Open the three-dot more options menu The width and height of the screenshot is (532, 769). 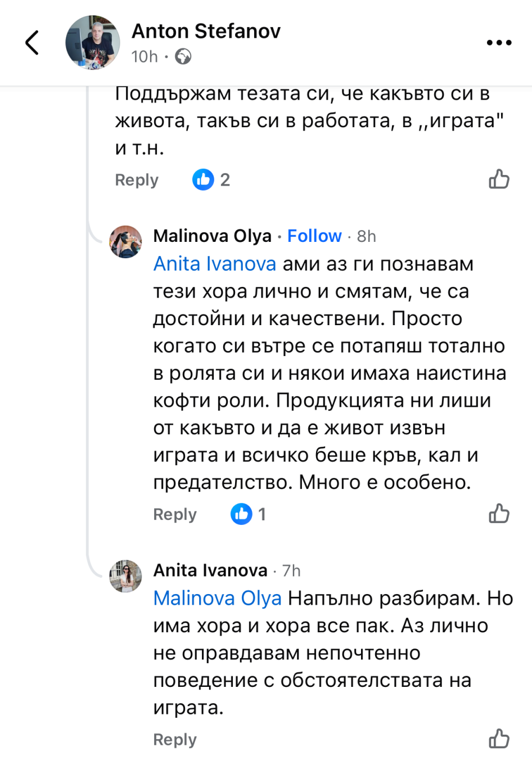pyautogui.click(x=499, y=43)
